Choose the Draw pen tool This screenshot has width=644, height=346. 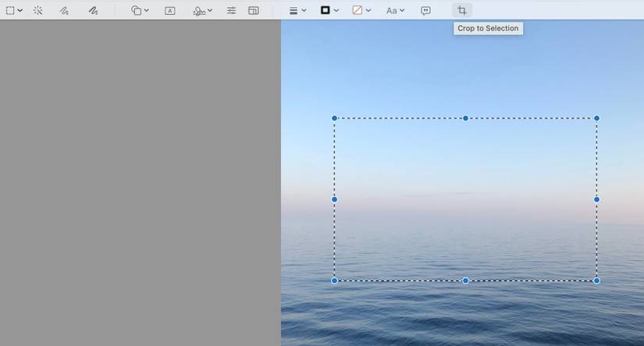[93, 11]
